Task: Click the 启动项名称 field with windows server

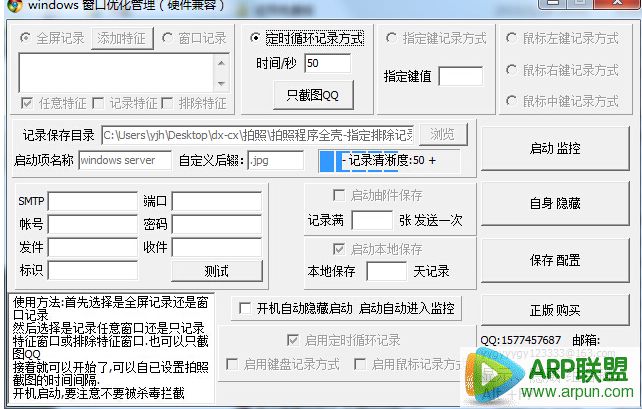Action: 125,160
